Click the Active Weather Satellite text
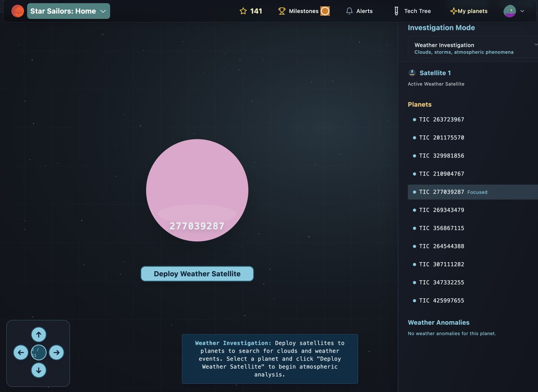Image resolution: width=538 pixels, height=392 pixels. 436,84
